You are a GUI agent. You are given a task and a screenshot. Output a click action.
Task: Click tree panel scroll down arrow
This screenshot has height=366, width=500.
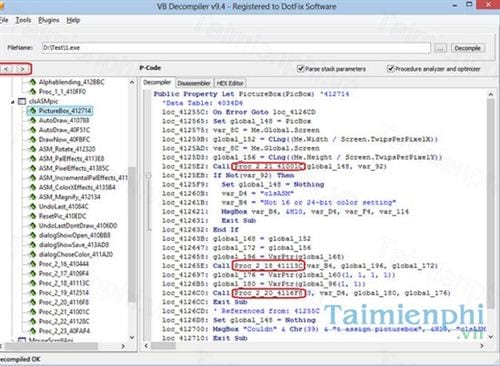pos(132,337)
